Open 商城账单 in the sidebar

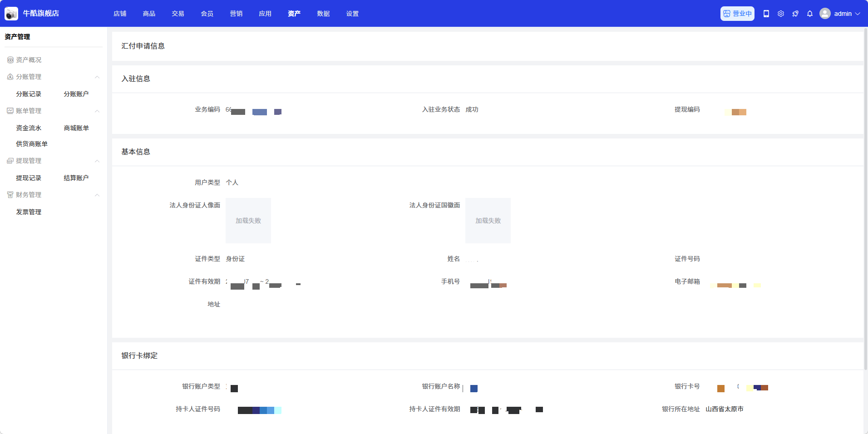[x=76, y=128]
